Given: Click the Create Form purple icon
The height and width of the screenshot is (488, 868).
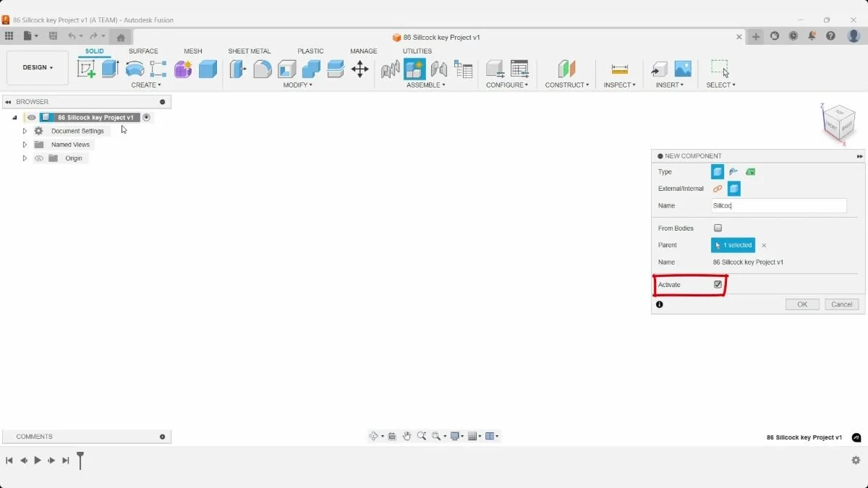Looking at the screenshot, I should (x=183, y=69).
